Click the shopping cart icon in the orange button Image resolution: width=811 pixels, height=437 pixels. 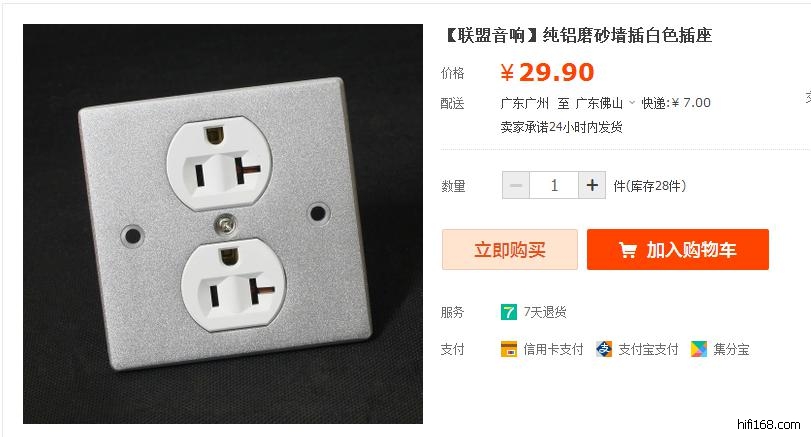coord(627,250)
